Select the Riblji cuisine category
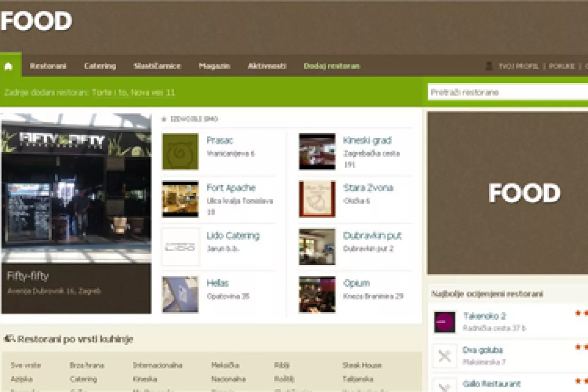 [x=282, y=366]
